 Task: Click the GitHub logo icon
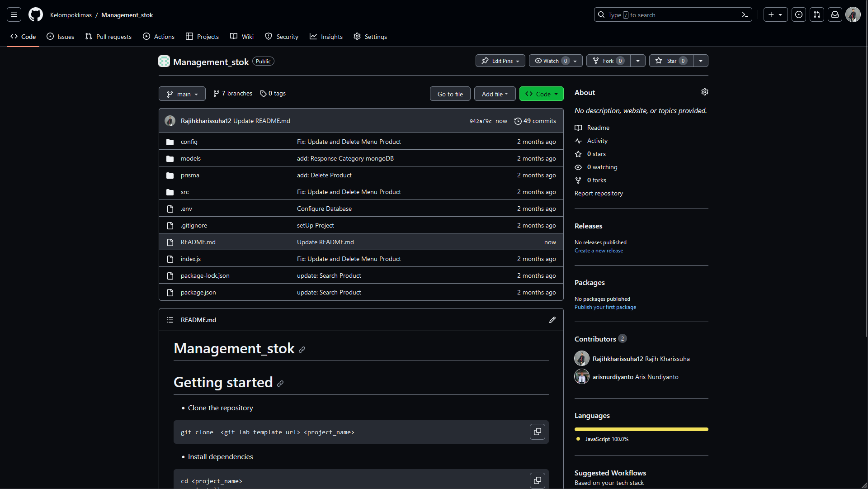point(36,15)
